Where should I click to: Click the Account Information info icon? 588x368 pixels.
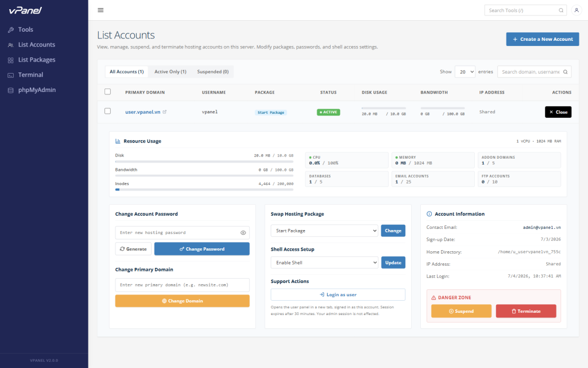click(429, 214)
